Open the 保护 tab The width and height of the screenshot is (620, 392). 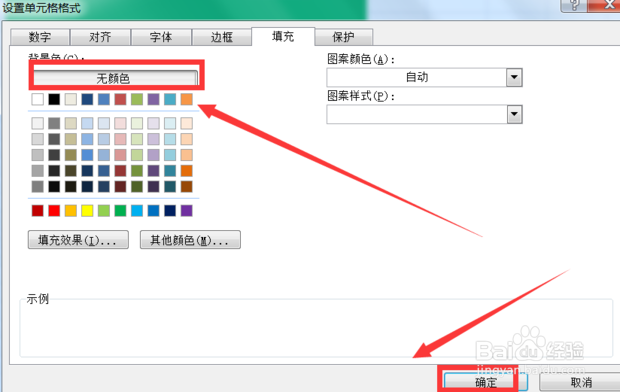[x=344, y=37]
